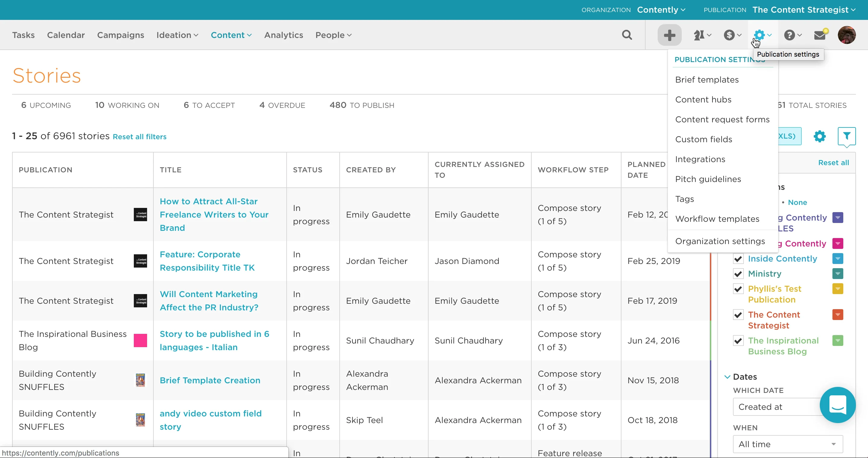Screen dimensions: 868x458
Task: Select Custom fields menu item
Action: click(x=703, y=140)
